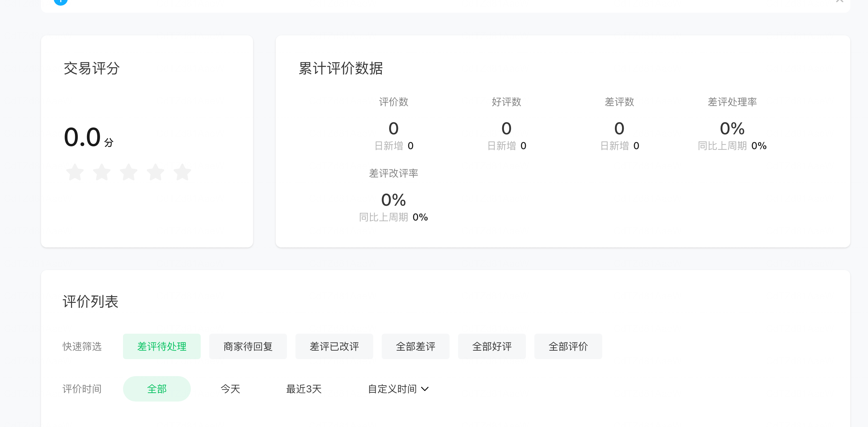This screenshot has height=427, width=868.
Task: Show 全部好评 reviews
Action: (x=492, y=346)
